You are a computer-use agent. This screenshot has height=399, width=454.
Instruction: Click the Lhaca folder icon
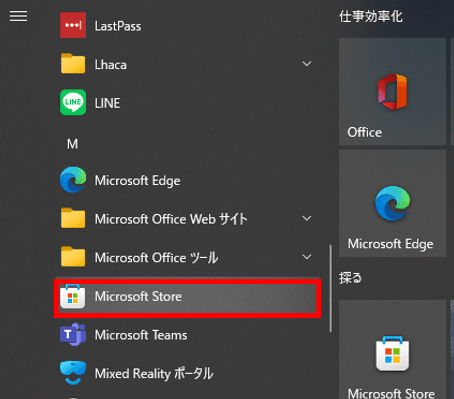(73, 64)
